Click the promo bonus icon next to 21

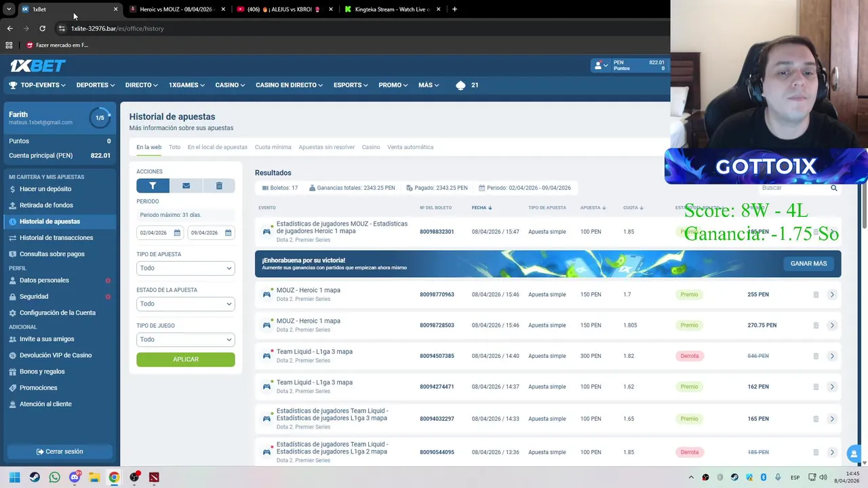(x=460, y=85)
